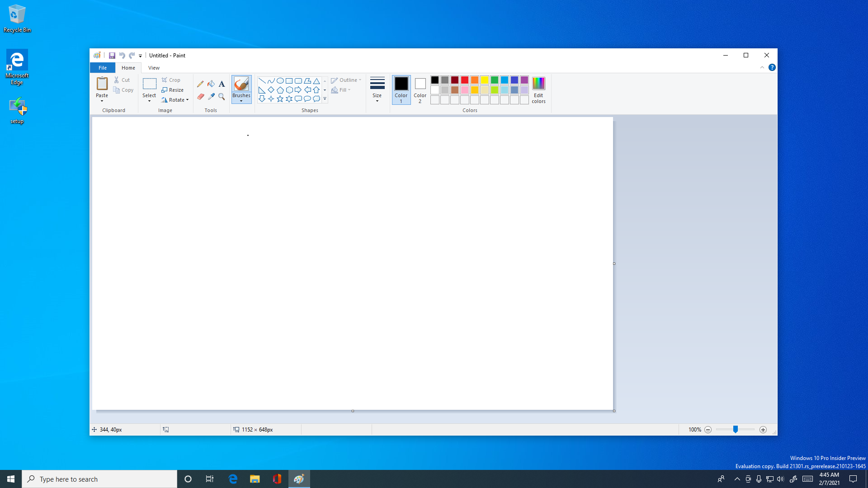Select the Pencil tool
This screenshot has width=868, height=488.
200,84
